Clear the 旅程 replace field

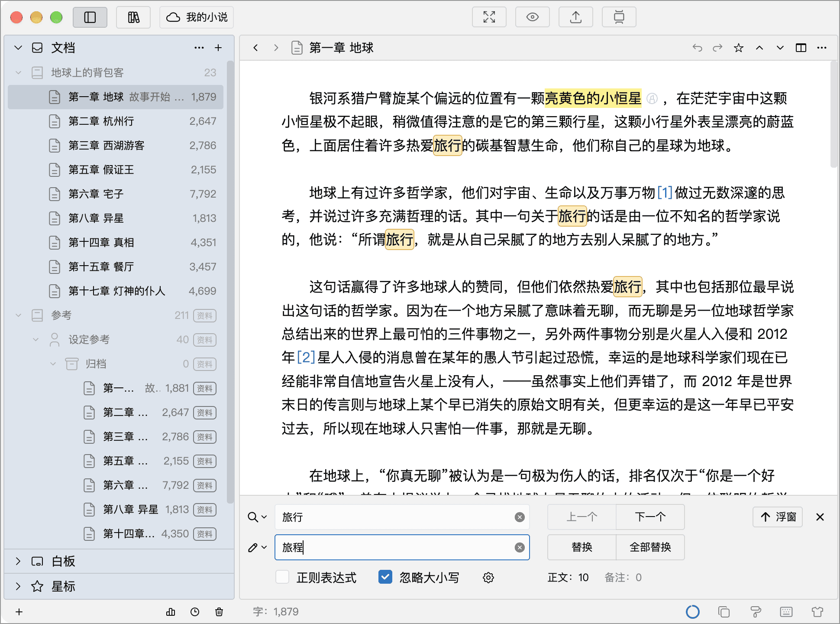[520, 547]
